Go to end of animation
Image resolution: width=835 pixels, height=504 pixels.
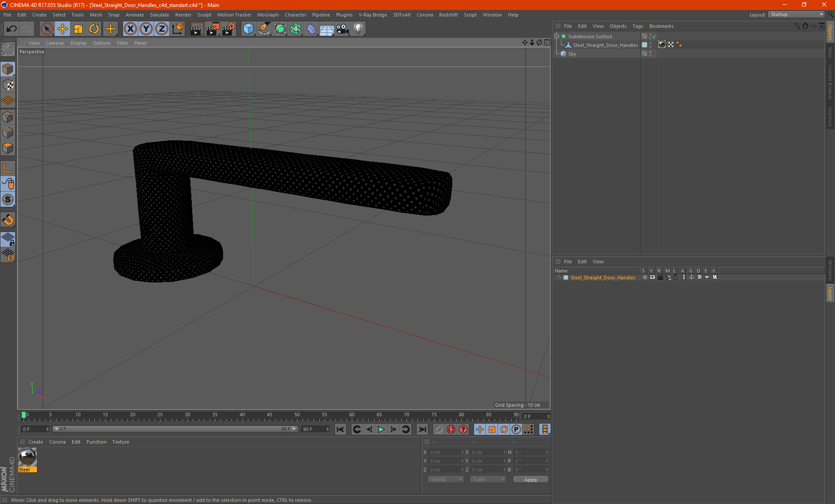click(x=422, y=429)
